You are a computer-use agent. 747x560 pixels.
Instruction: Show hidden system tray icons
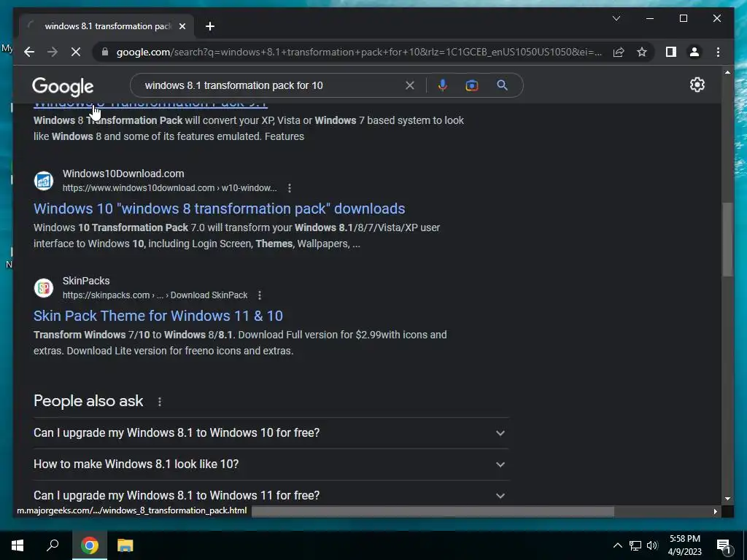tap(617, 545)
